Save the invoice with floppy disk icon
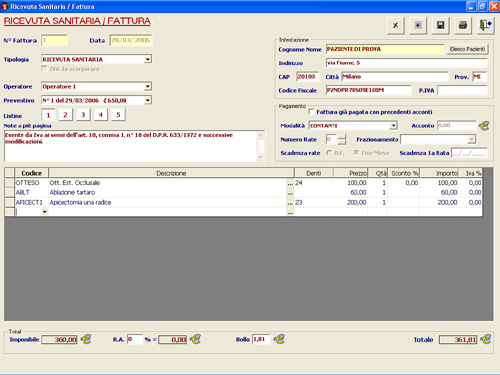Viewport: 500px width, 375px height. coord(440,25)
